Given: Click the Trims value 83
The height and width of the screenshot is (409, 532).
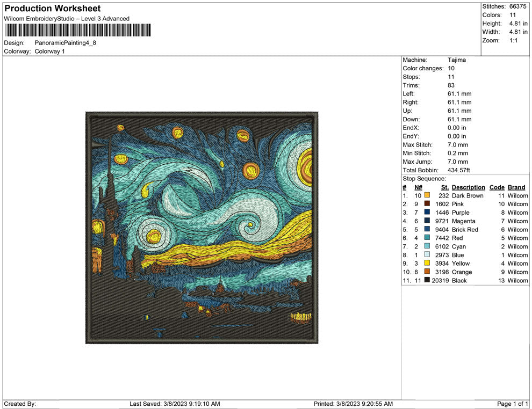Looking at the screenshot, I should pos(451,85).
